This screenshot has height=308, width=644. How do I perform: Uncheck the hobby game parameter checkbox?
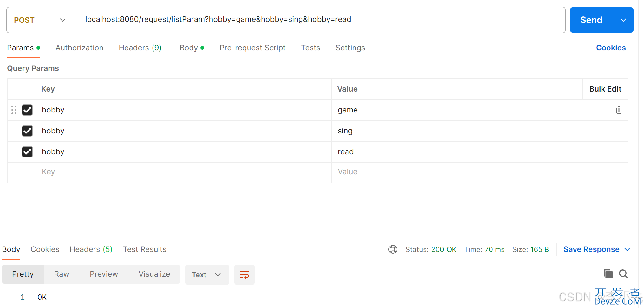pos(27,110)
